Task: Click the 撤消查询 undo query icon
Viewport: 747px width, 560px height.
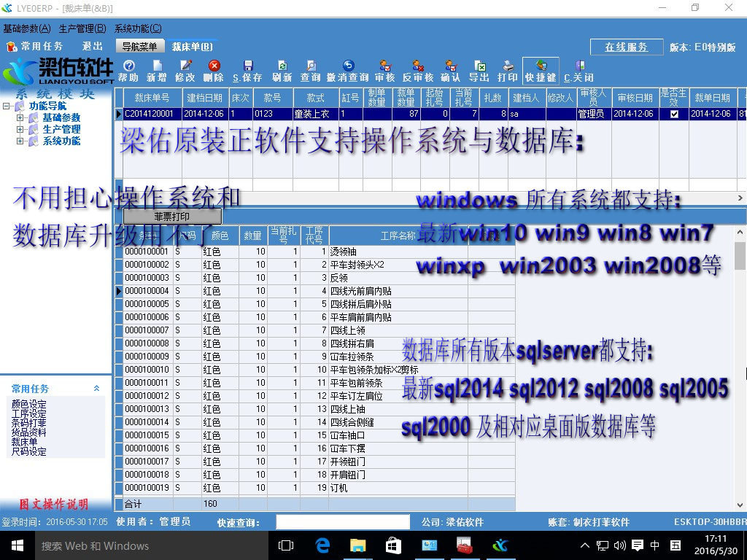Action: (348, 71)
